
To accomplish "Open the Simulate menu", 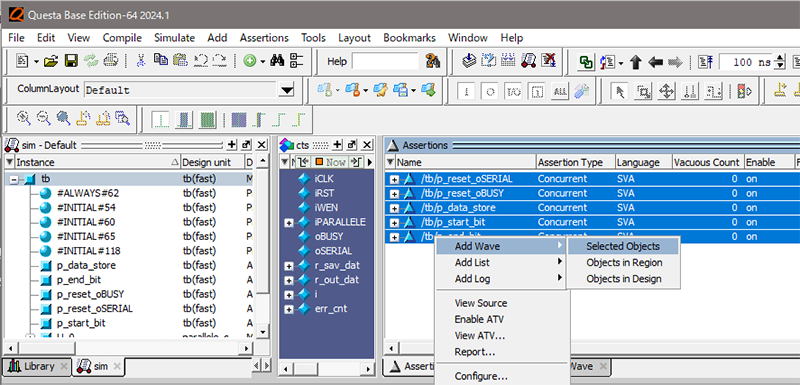I will click(x=174, y=38).
